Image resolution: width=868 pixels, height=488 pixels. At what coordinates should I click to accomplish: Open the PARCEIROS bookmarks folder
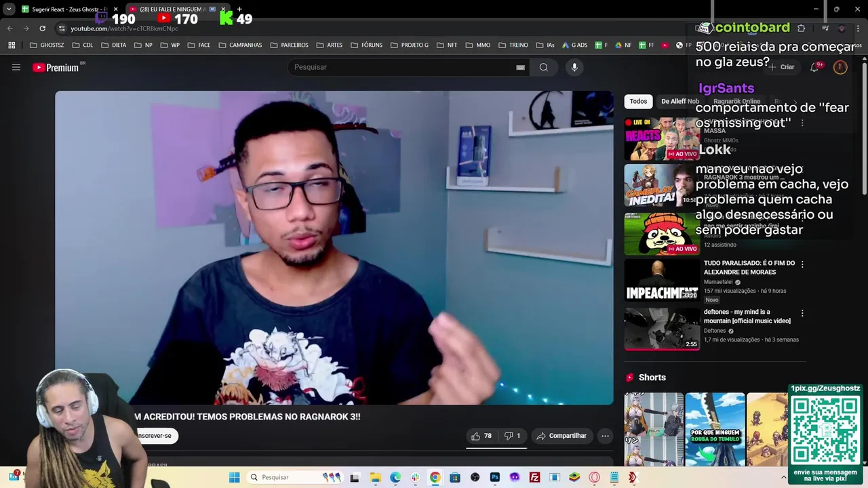289,45
